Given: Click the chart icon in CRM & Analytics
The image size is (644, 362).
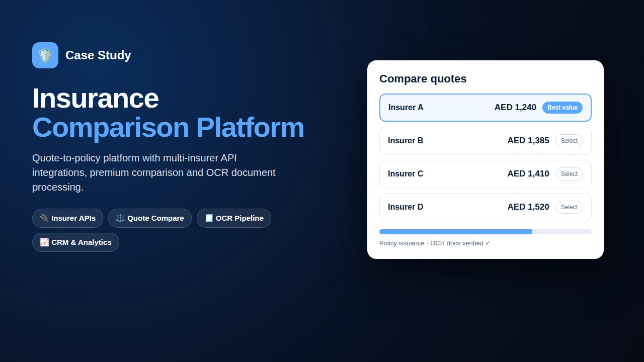Looking at the screenshot, I should [x=44, y=242].
